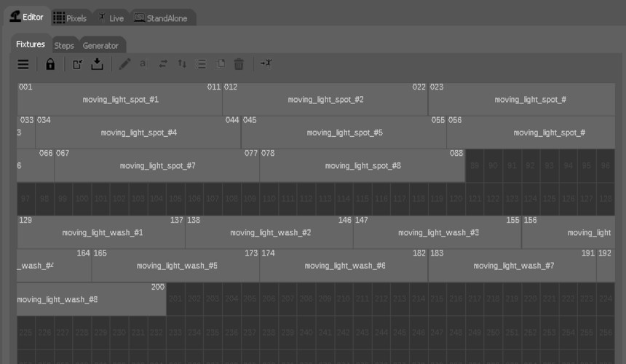Click the rename 'a' icon
The width and height of the screenshot is (626, 364).
(x=143, y=64)
